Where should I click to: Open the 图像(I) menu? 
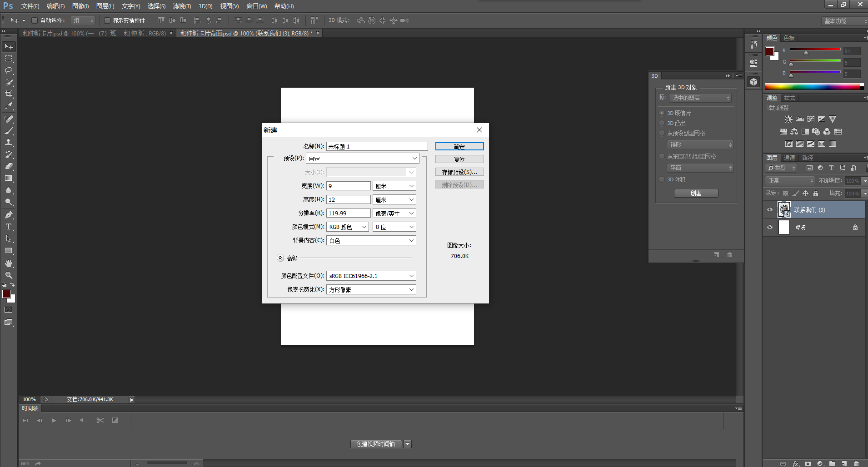(x=80, y=6)
